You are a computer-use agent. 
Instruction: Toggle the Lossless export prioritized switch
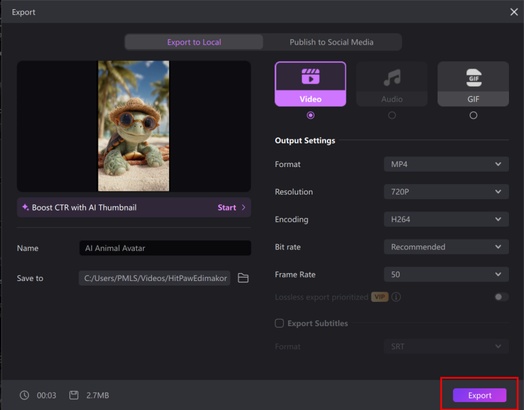[x=501, y=297]
